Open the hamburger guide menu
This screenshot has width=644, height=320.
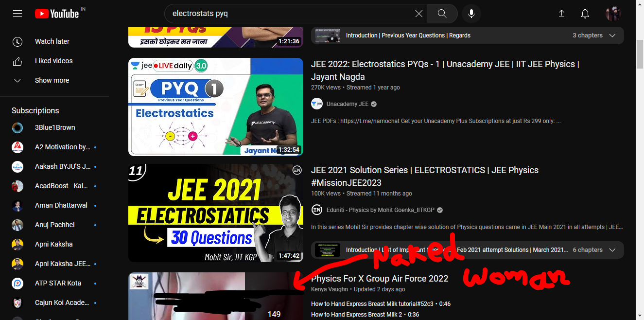[17, 14]
